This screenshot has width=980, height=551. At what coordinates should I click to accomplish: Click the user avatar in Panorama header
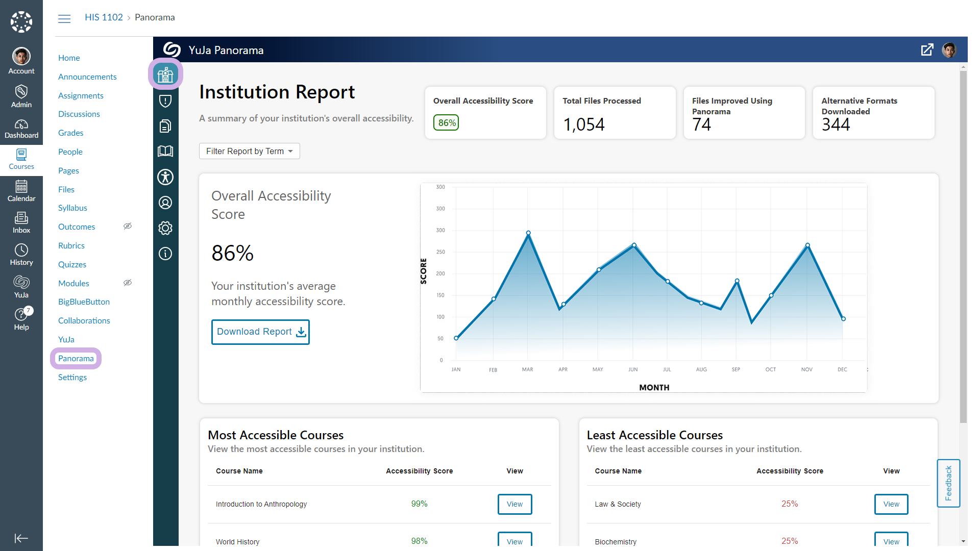point(949,50)
